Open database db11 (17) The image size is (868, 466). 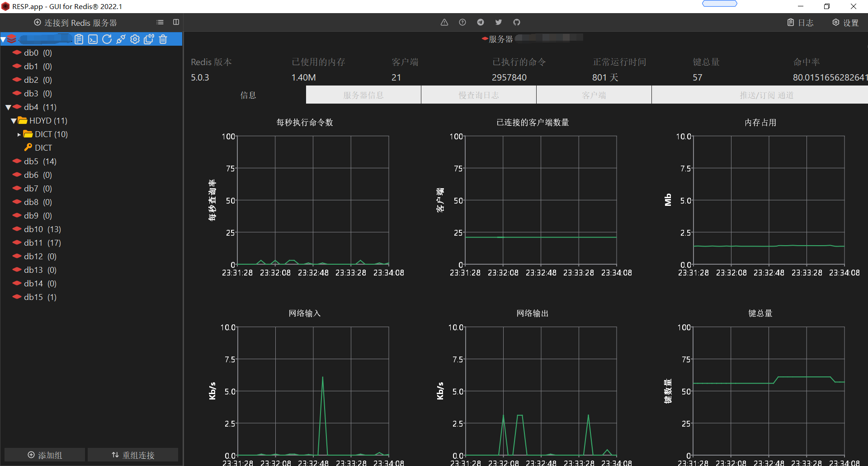tap(42, 243)
